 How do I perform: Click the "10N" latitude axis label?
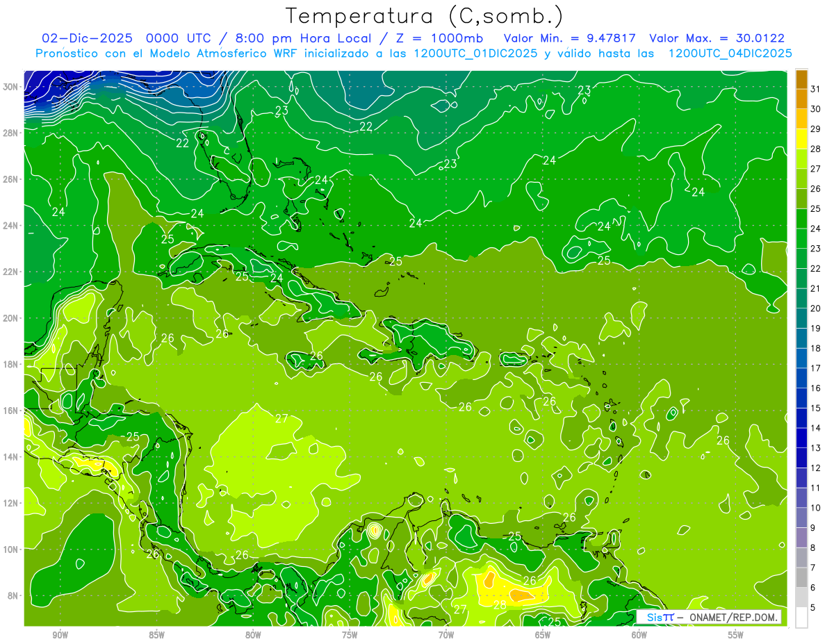click(11, 550)
